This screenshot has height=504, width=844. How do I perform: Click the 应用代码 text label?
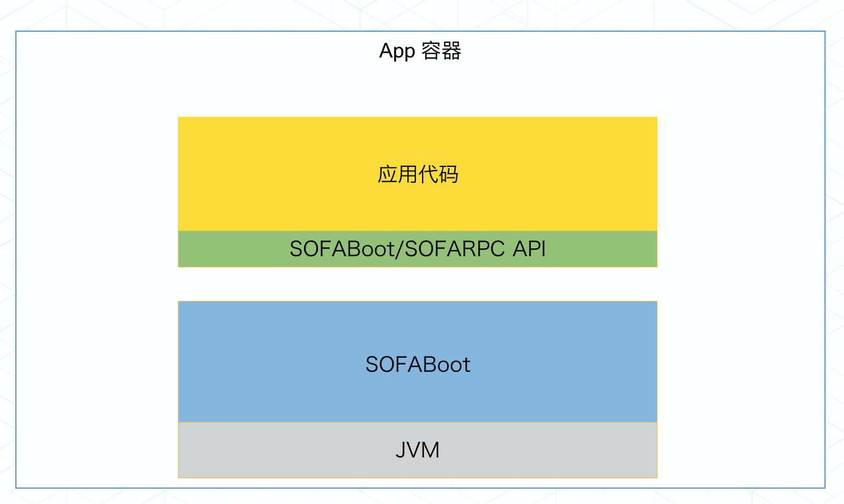coord(418,175)
